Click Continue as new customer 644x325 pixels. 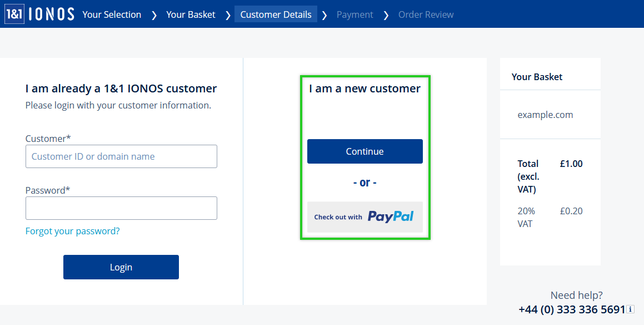[x=365, y=151]
